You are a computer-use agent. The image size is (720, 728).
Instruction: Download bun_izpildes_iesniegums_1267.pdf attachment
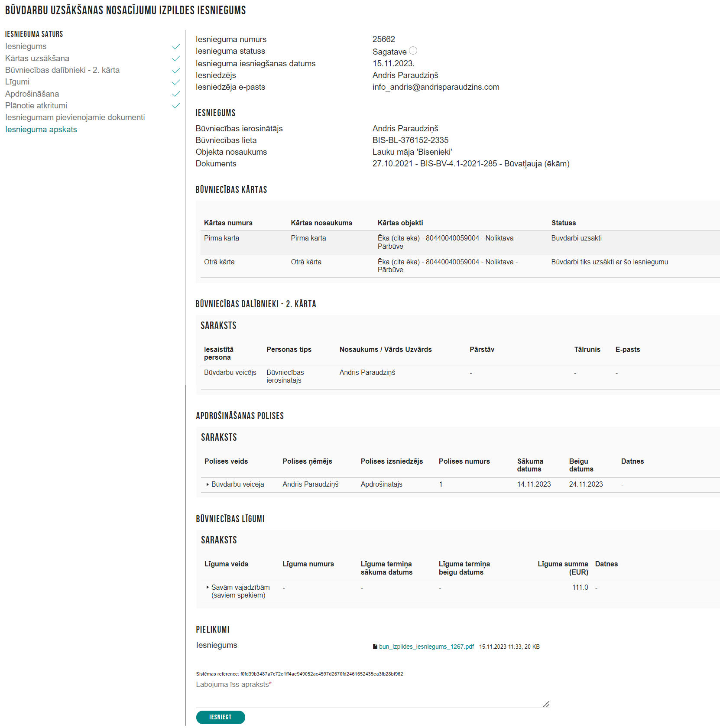pos(426,647)
